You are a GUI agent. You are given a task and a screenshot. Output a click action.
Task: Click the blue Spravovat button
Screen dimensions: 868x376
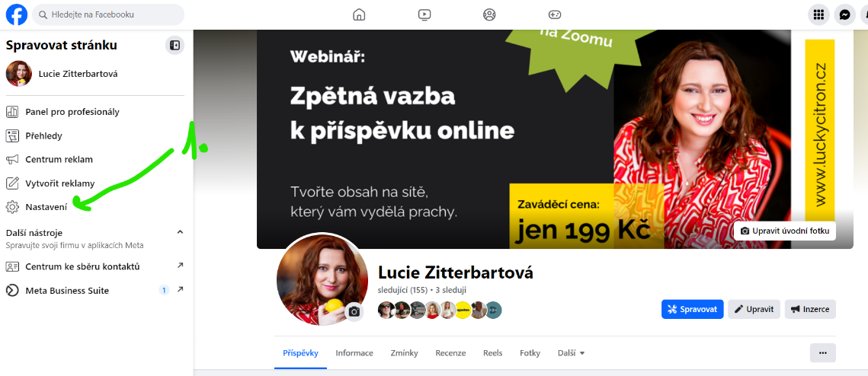pyautogui.click(x=693, y=309)
